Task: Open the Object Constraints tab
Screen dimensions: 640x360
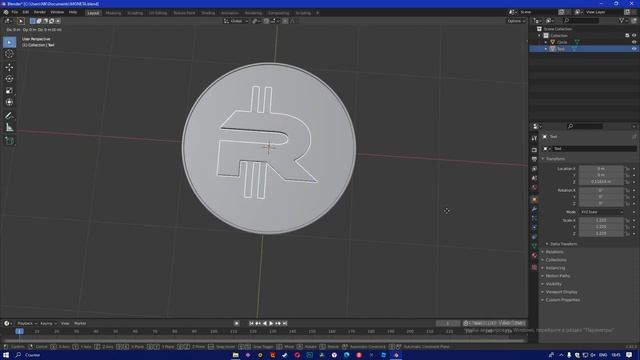Action: tap(534, 237)
